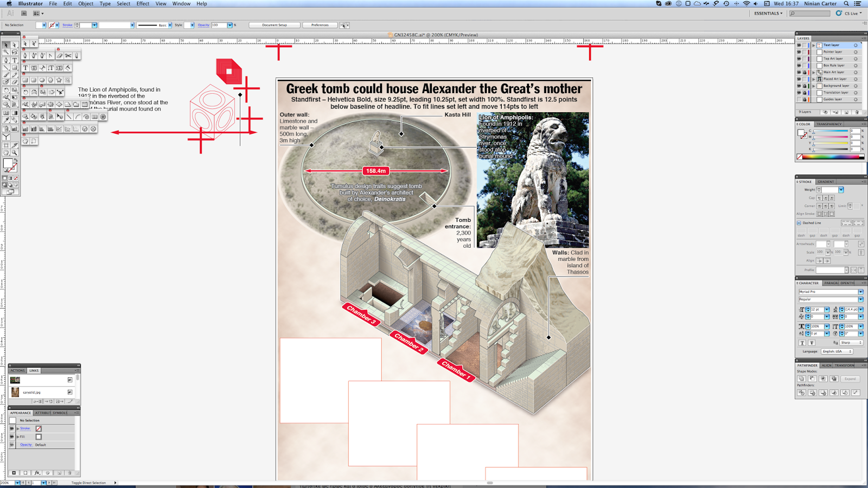
Task: Choose the Ellipse tool in the shape tearoff
Action: [x=42, y=80]
